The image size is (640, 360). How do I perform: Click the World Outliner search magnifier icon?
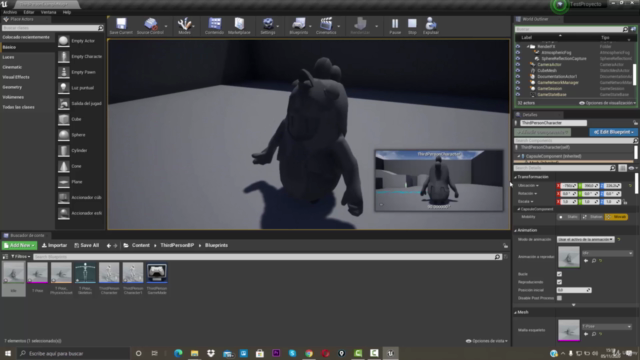625,29
